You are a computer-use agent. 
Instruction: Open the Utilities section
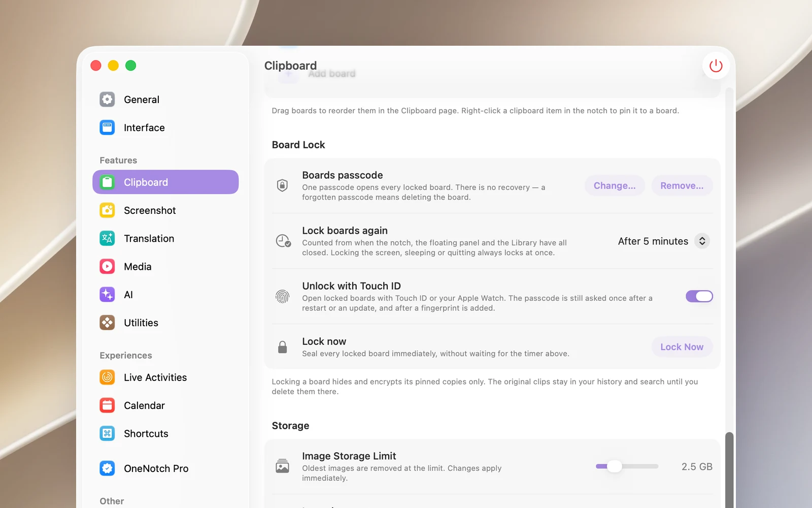[x=165, y=323]
